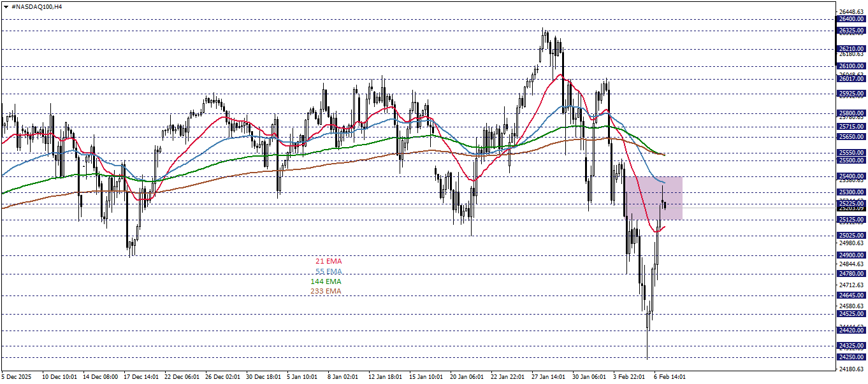The image size is (868, 384).
Task: Click the 6 Feb 14:01 timestamp label
Action: tap(669, 376)
